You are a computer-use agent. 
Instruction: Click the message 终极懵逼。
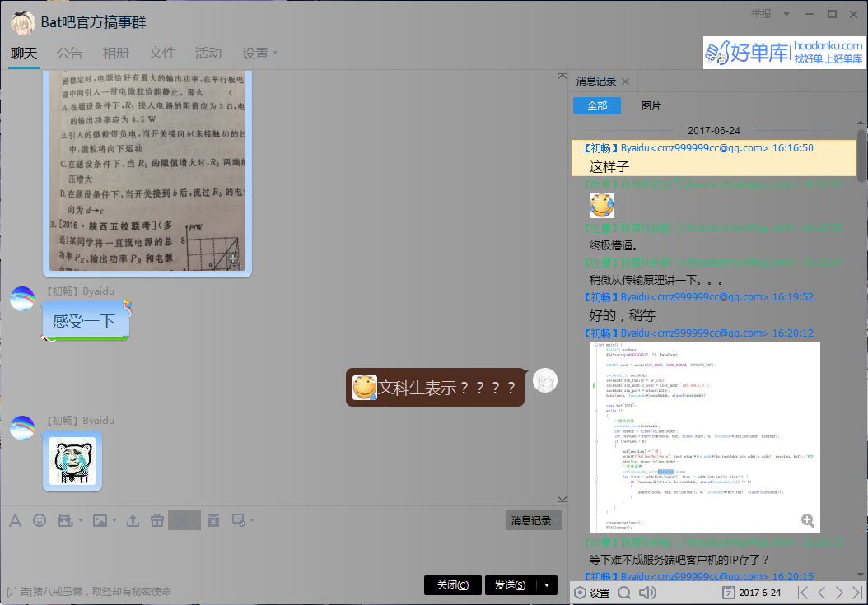pos(614,245)
